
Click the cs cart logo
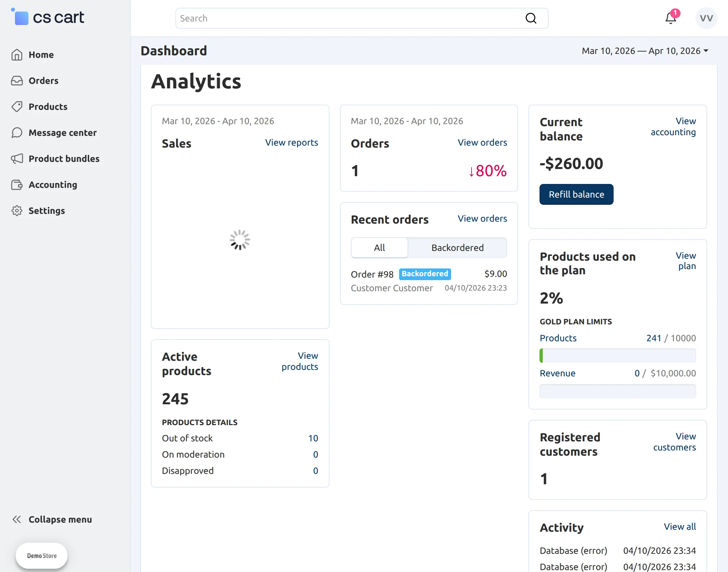coord(48,18)
